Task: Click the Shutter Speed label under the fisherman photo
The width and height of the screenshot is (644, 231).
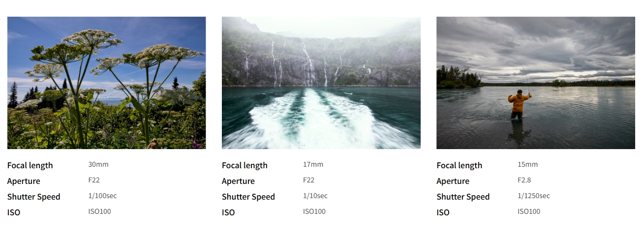Action: 463,197
